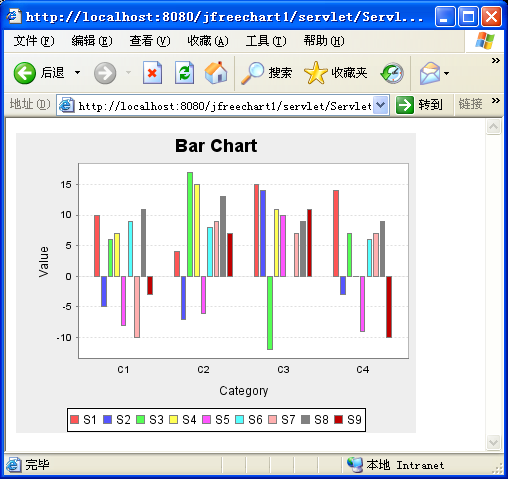508x479 pixels.
Task: Click the green Back arrow button
Action: [25, 73]
